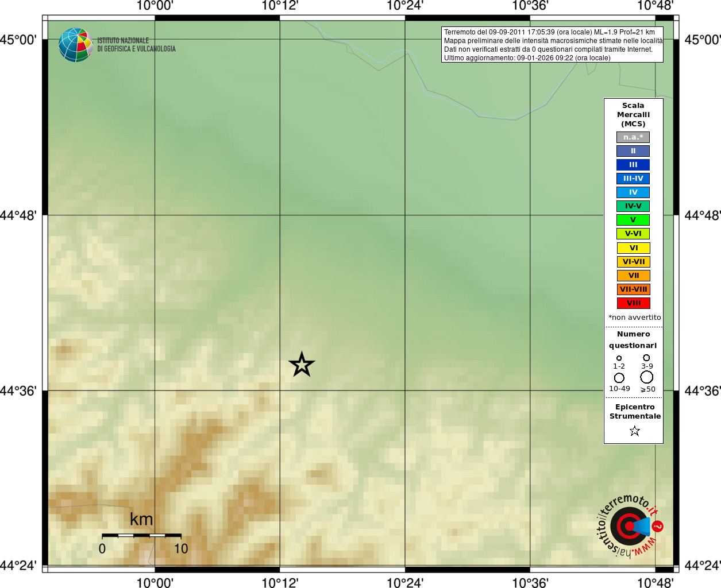This screenshot has width=721, height=588.
Task: Click the 'Scala Mercalli (MCS)' legend title
Action: click(x=633, y=115)
